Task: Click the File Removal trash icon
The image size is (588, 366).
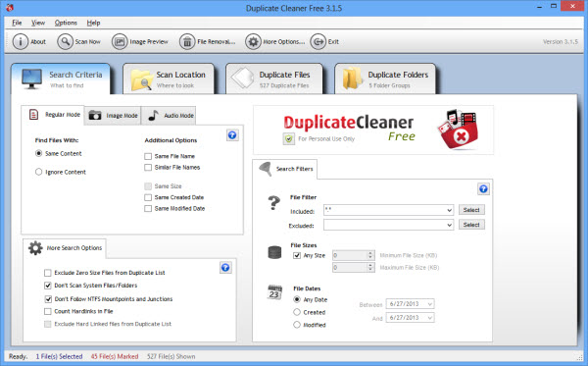Action: coord(187,41)
